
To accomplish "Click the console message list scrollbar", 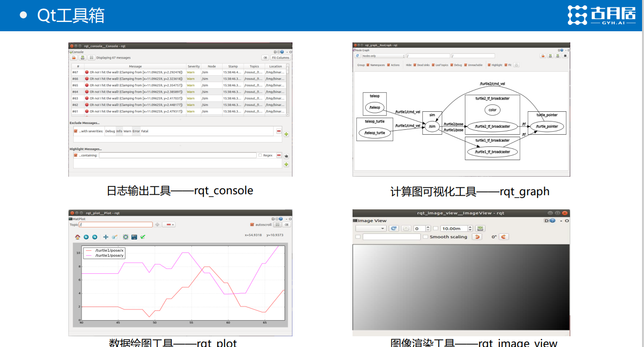I will (288, 90).
